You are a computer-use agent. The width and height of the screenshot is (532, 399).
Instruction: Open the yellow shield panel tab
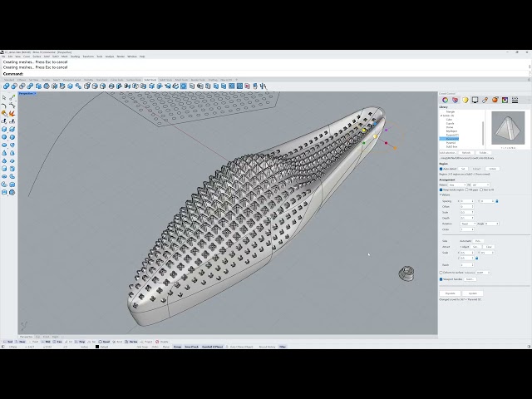(x=465, y=100)
